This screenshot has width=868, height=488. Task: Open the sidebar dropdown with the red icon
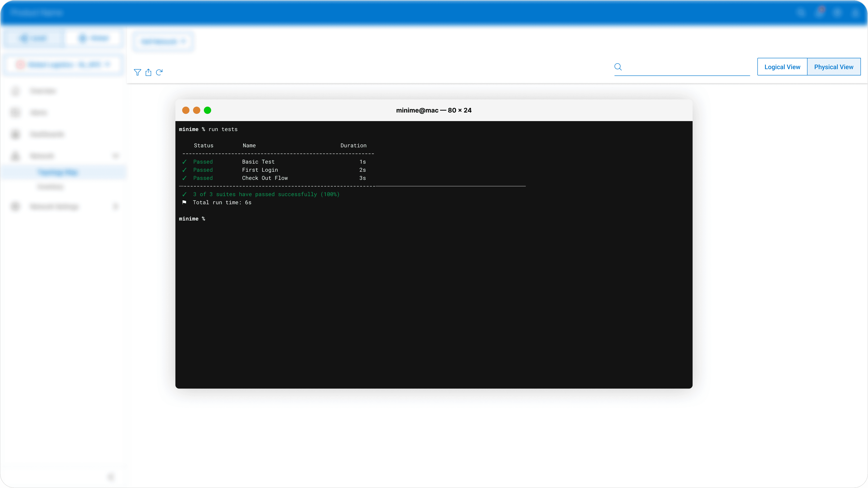tap(63, 64)
